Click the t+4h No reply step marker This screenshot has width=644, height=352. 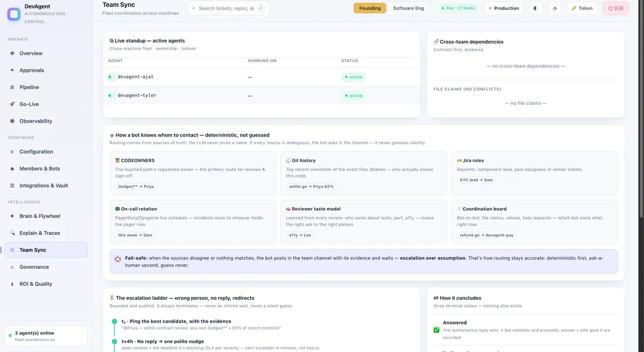point(115,341)
